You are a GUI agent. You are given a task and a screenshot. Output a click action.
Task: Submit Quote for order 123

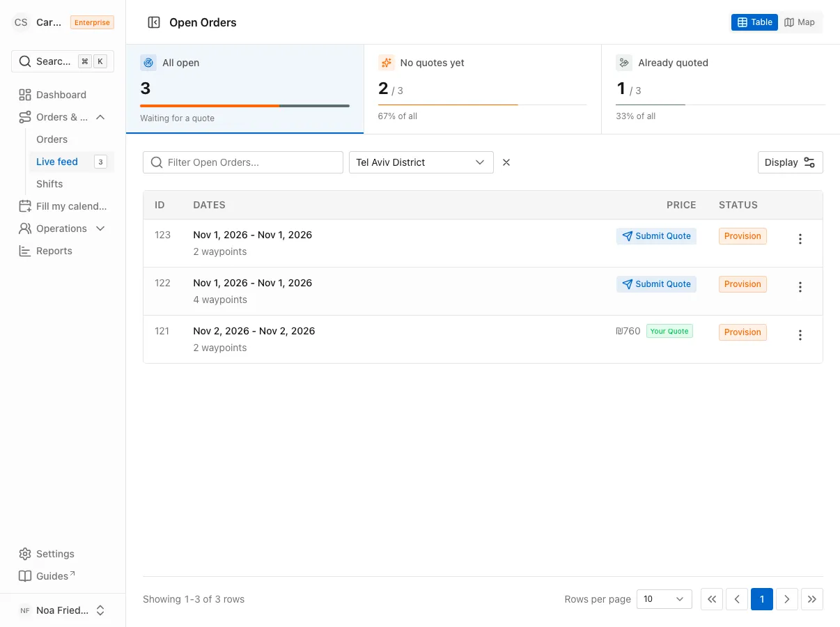pyautogui.click(x=656, y=236)
